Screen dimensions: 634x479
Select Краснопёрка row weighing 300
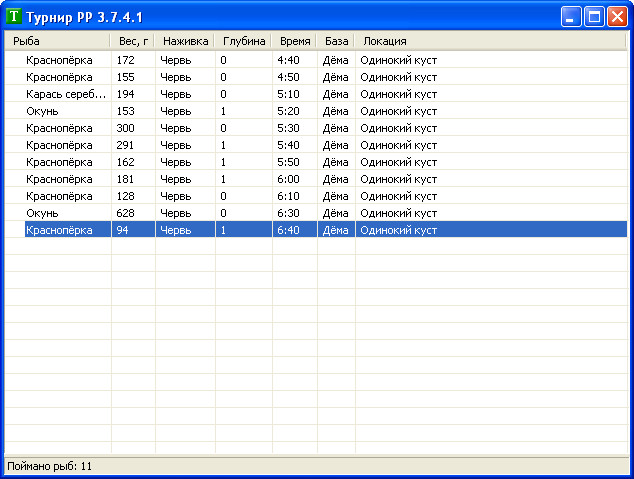tap(316, 128)
